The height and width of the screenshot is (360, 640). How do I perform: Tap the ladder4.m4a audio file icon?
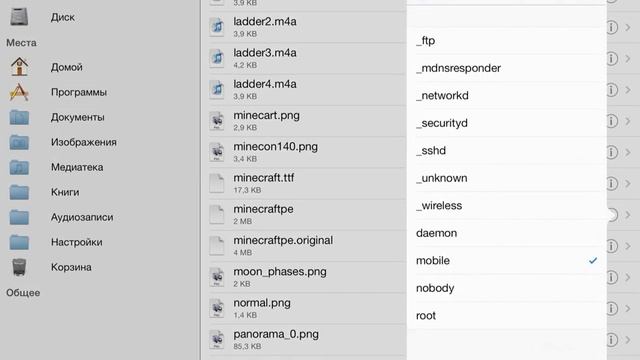[217, 89]
